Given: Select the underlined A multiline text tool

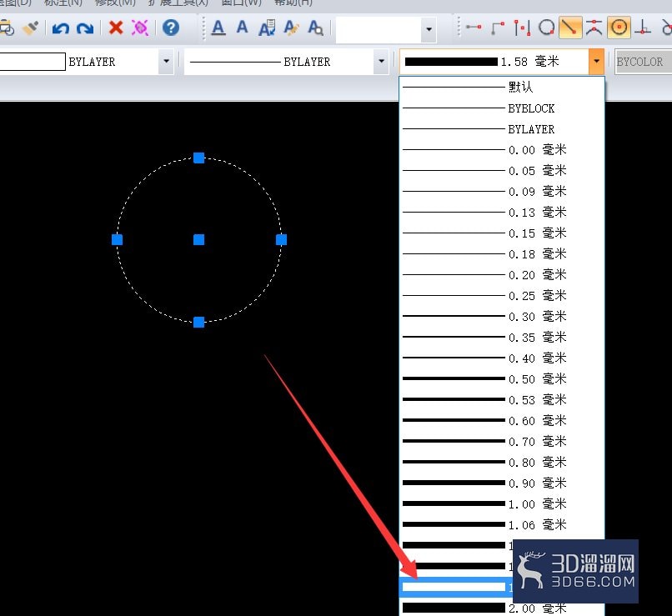Looking at the screenshot, I should [218, 28].
